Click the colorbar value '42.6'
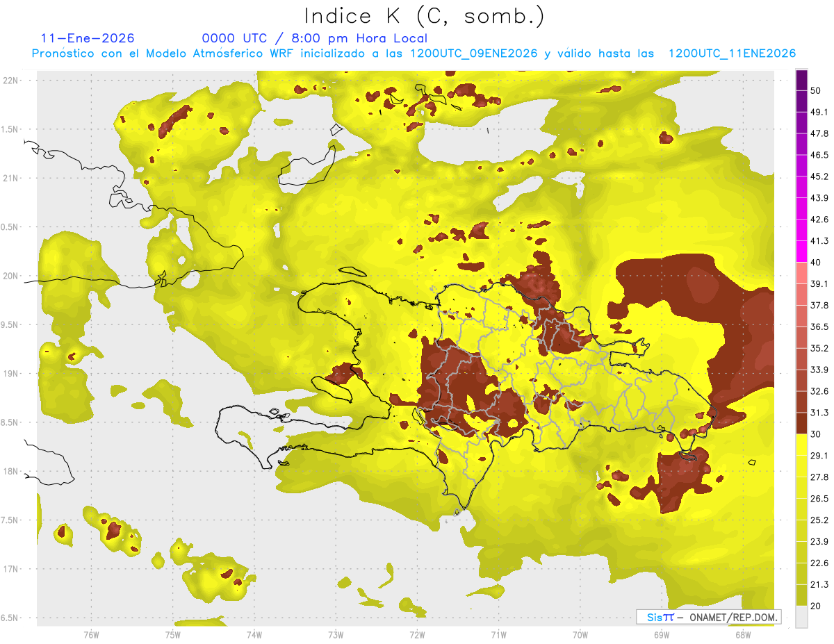Viewport: 834px width, 644px height. click(x=819, y=220)
